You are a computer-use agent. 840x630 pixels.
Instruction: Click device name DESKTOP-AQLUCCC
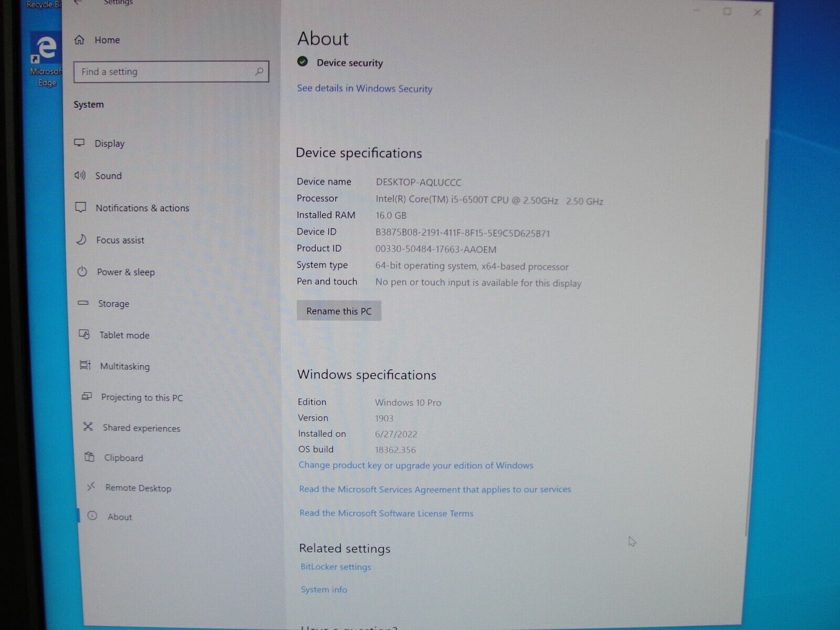(x=418, y=182)
